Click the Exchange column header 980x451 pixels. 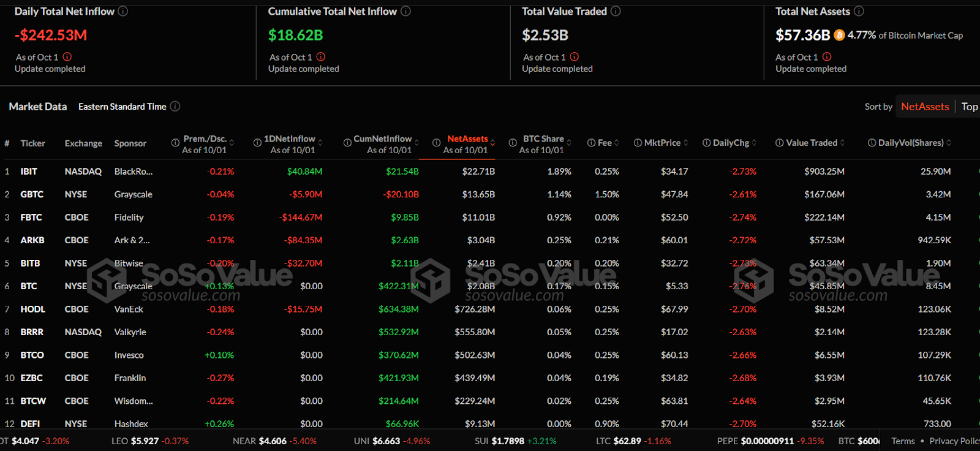coord(84,143)
